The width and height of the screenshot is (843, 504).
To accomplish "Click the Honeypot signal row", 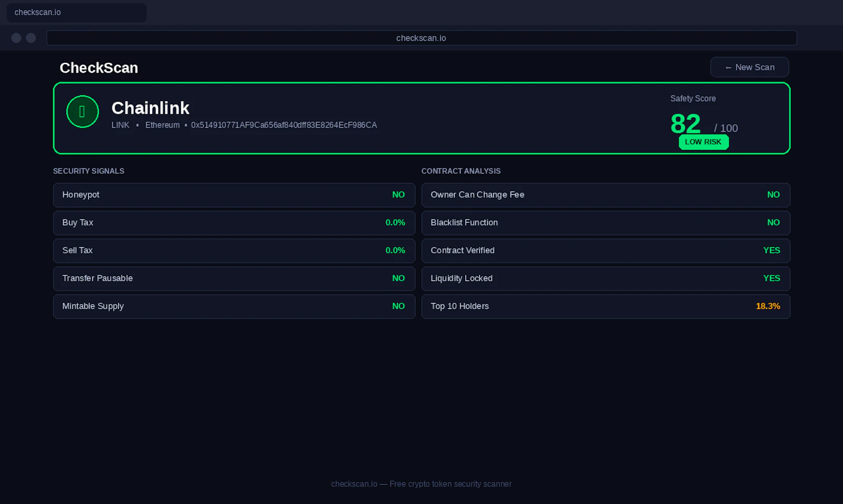I will [x=234, y=195].
